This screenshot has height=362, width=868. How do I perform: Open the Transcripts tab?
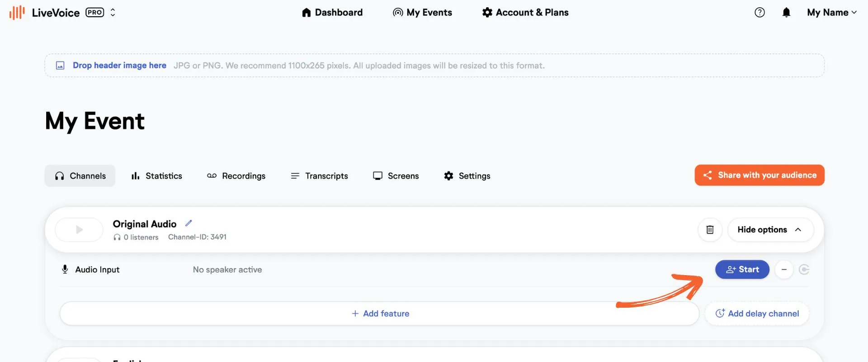(319, 176)
